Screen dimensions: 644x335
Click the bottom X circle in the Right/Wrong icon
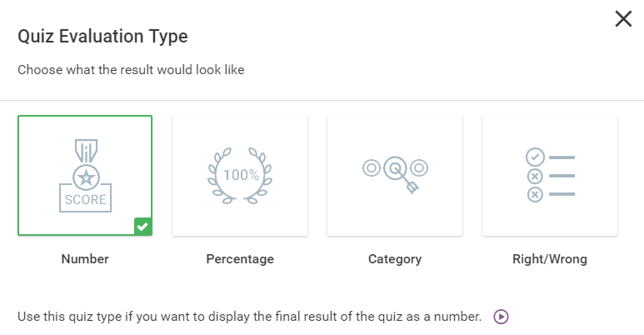535,194
